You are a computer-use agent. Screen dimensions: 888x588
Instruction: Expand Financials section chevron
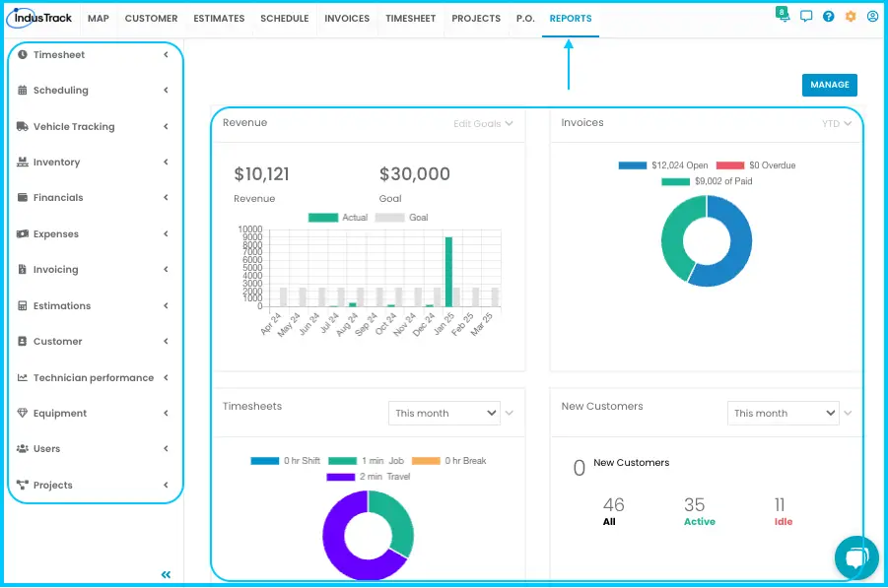point(166,198)
